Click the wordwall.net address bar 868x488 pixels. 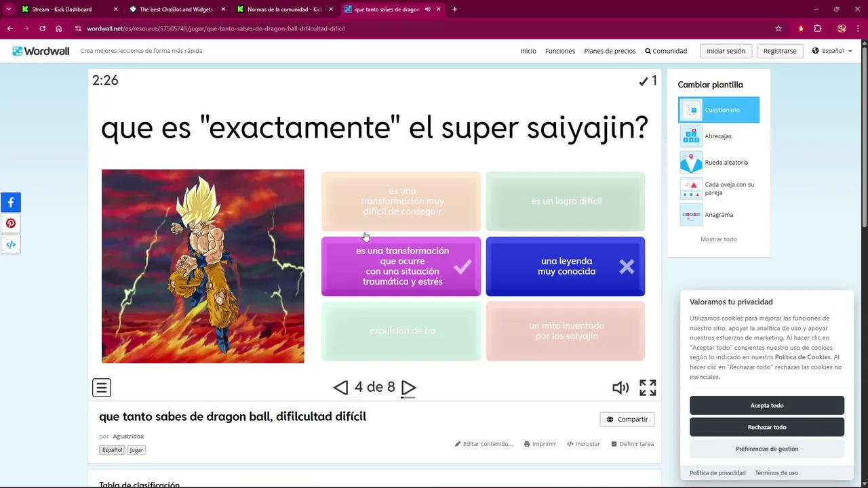pos(427,28)
